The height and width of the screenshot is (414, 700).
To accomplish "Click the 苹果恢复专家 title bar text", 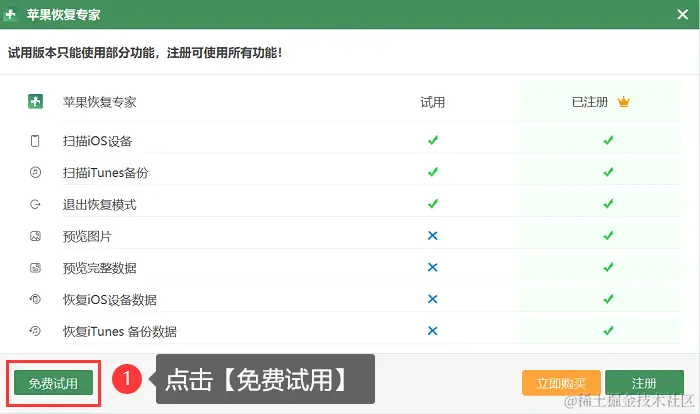I will click(63, 15).
